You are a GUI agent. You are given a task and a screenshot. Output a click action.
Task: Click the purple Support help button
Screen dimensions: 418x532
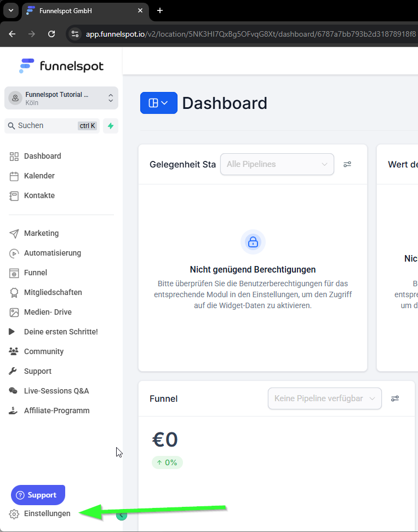click(x=38, y=495)
